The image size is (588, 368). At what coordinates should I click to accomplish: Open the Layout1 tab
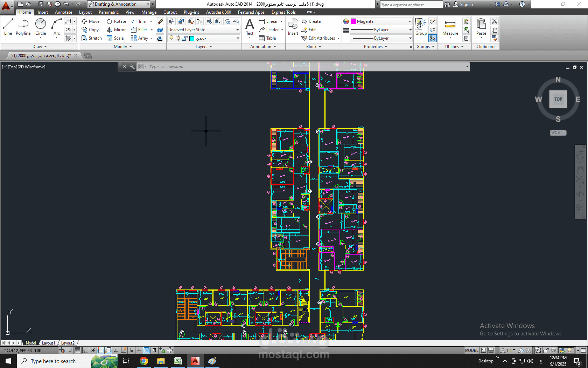point(48,343)
